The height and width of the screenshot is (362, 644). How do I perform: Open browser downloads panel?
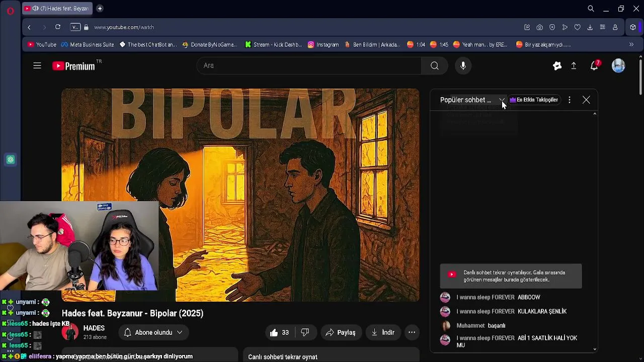(590, 27)
